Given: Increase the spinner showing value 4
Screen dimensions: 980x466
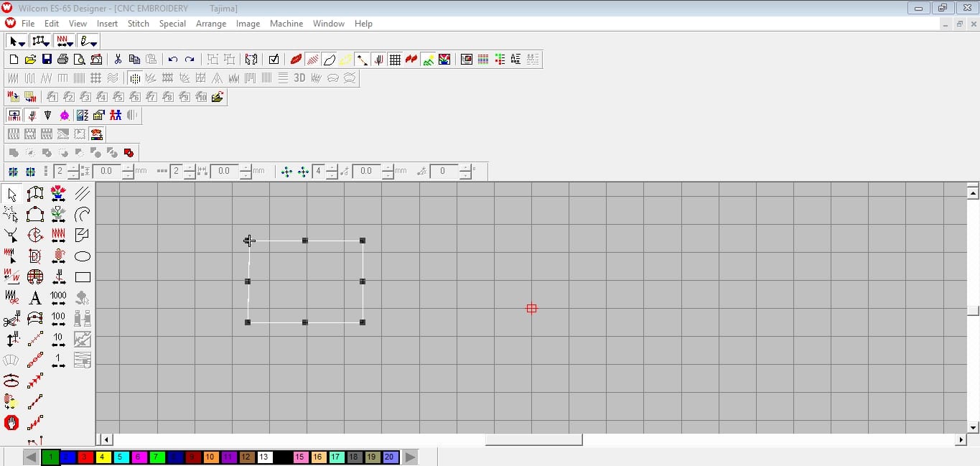Looking at the screenshot, I should [x=332, y=168].
